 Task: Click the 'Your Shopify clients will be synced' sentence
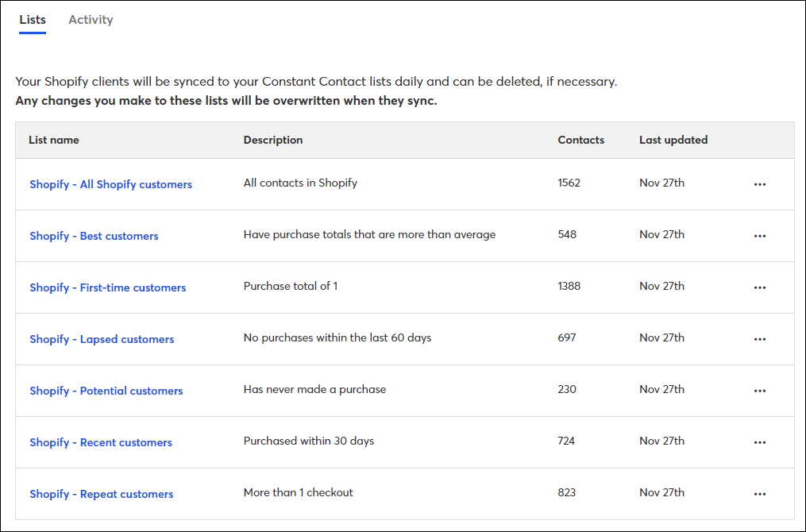click(316, 82)
